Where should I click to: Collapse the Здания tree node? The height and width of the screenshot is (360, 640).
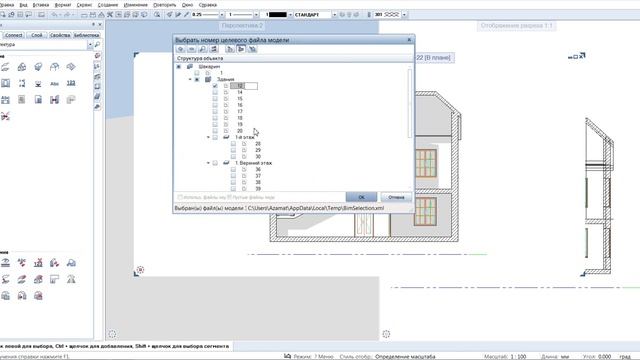(190, 79)
